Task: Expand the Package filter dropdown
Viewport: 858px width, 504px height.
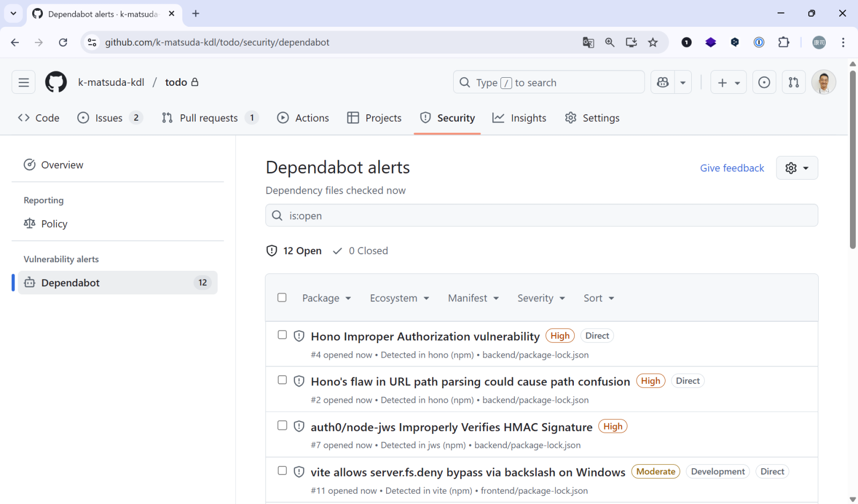Action: pyautogui.click(x=326, y=298)
